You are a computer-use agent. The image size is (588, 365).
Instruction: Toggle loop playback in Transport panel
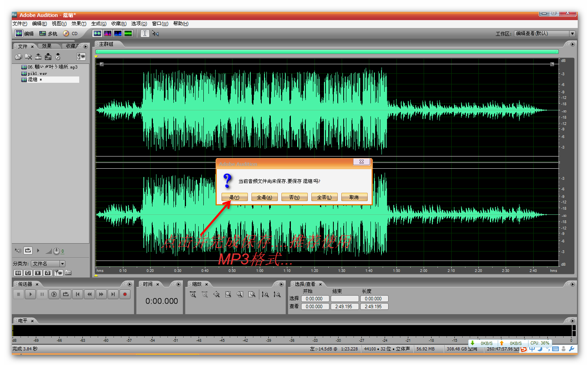66,294
